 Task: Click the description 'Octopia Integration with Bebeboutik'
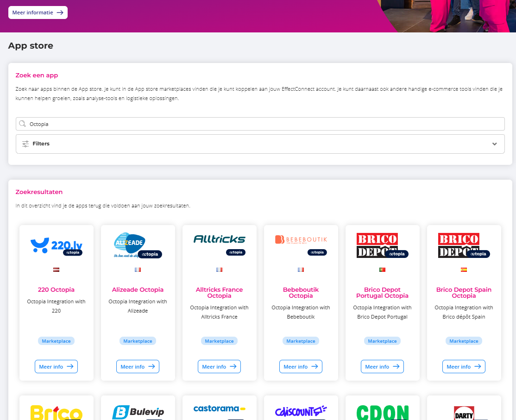[301, 312]
